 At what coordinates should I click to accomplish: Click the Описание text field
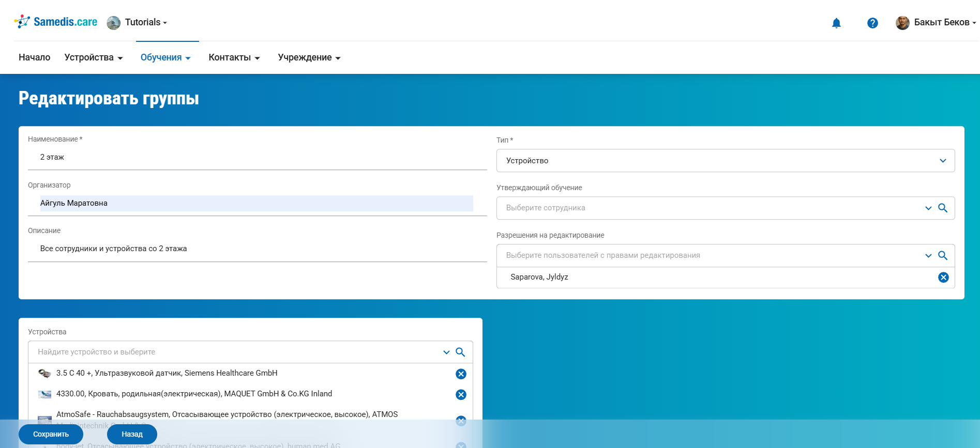(257, 249)
